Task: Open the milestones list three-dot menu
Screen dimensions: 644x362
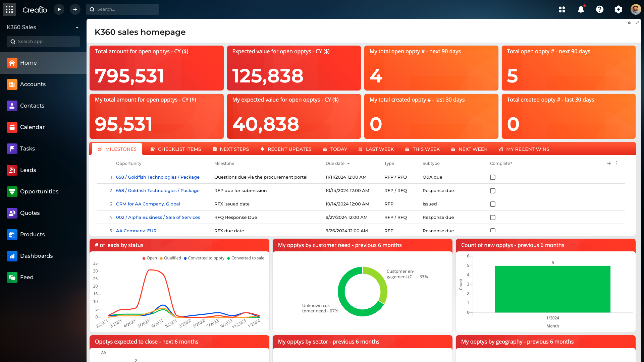Action: 617,163
